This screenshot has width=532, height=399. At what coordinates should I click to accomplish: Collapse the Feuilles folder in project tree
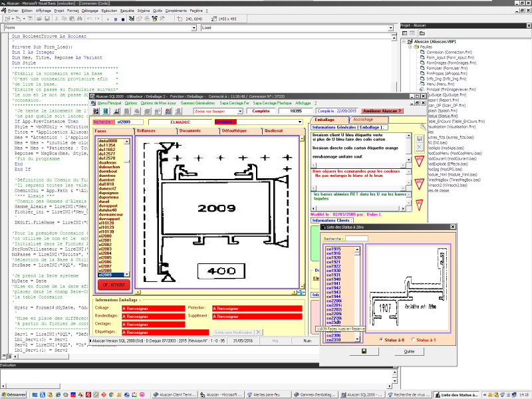point(410,47)
